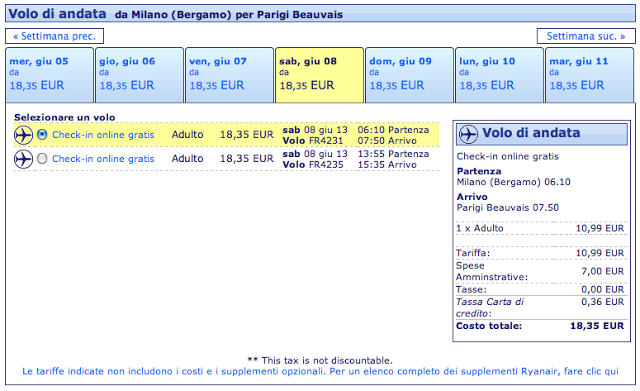Click the 'Volo FR4231' flight number text
This screenshot has height=391, width=640.
click(313, 141)
